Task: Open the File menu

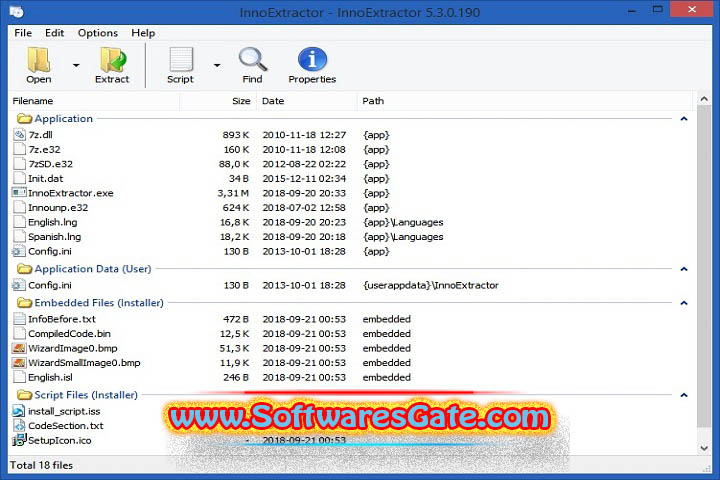Action: pos(23,33)
